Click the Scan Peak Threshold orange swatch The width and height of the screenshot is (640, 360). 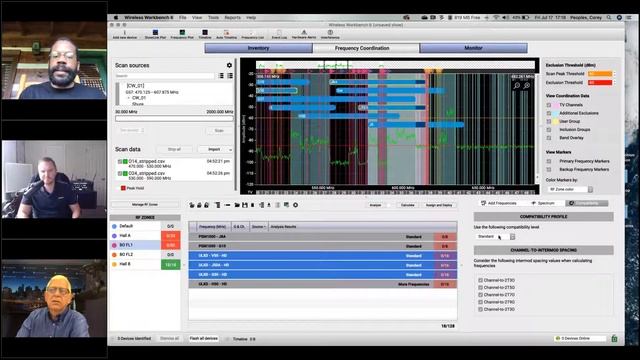(x=600, y=74)
